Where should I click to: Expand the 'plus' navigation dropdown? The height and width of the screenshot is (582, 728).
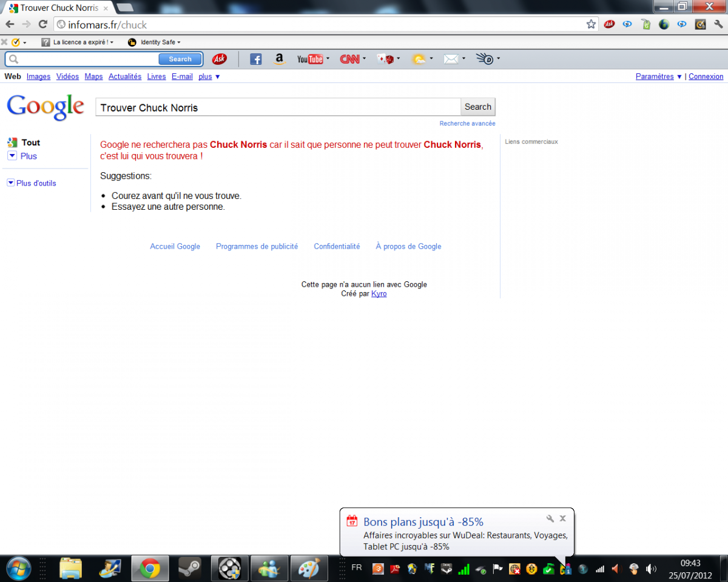click(217, 76)
